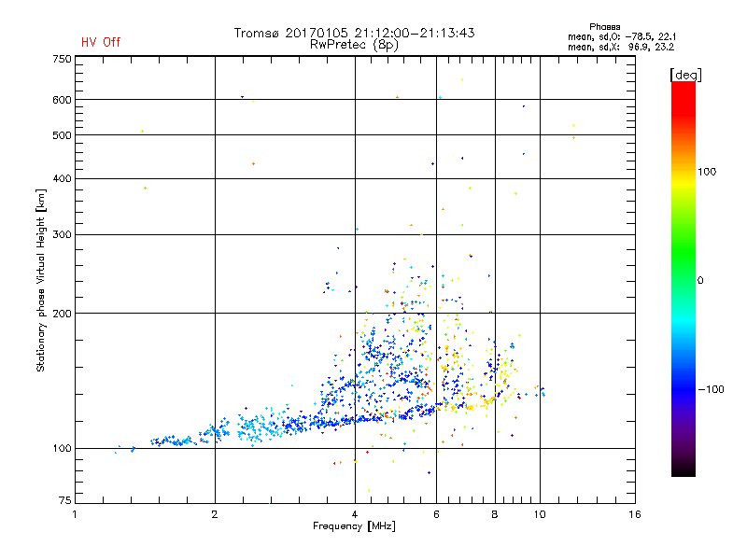Click the 'Stationary phase Virtual Height [km]' axis title
The width and height of the screenshot is (747, 560).
41,280
